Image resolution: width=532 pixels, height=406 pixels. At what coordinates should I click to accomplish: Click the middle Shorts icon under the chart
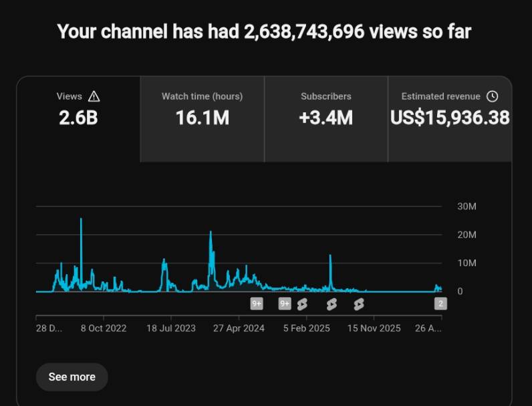(331, 304)
